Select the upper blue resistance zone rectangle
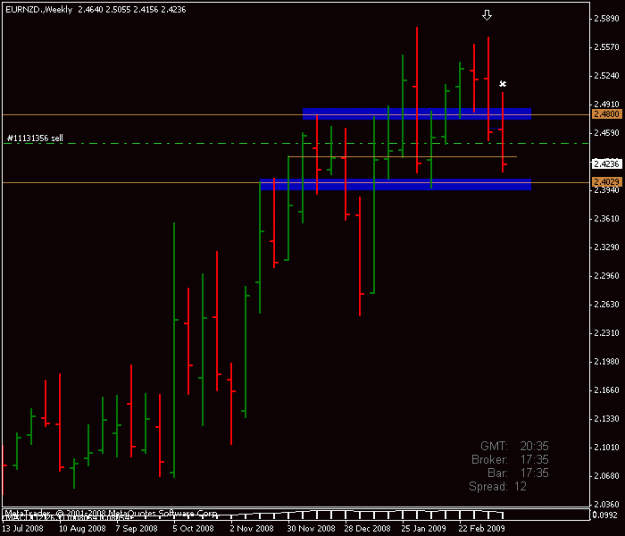625x536 pixels. pos(417,114)
